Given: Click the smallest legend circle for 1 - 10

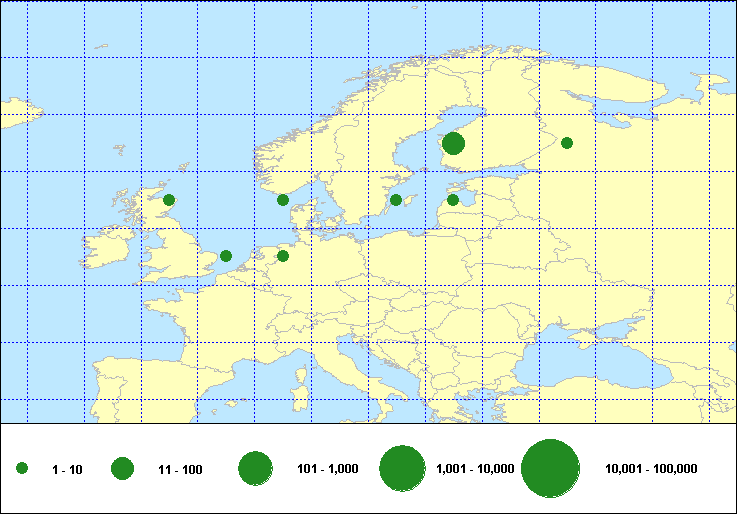Looking at the screenshot, I should (x=22, y=469).
